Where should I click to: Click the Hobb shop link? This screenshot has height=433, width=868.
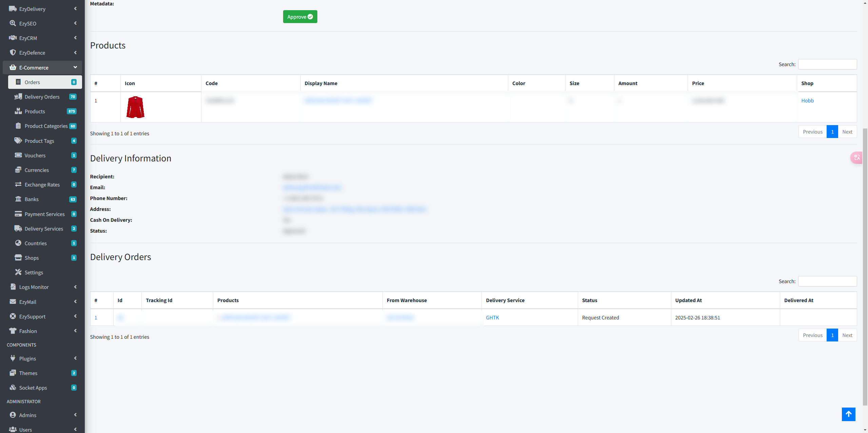click(x=807, y=100)
